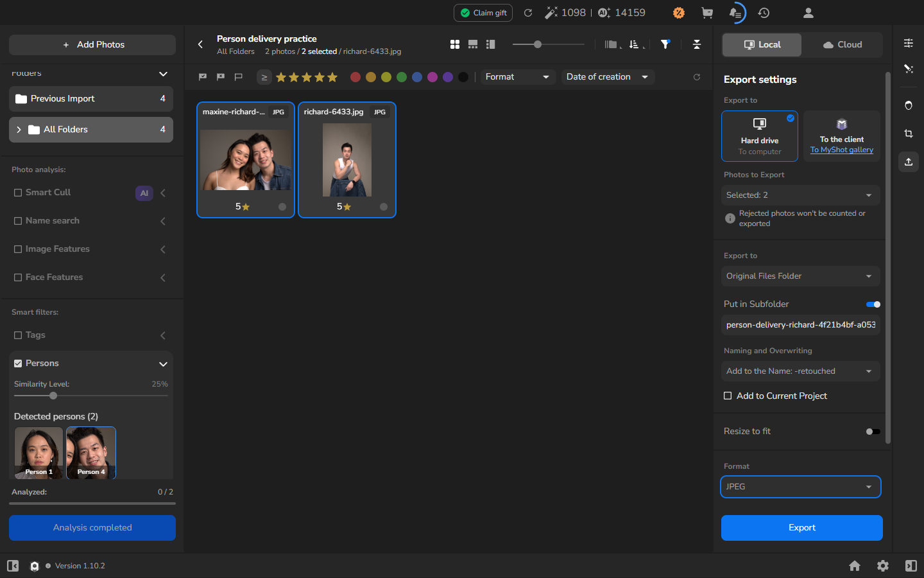Open the adjustments sliders panel icon
The image size is (924, 578).
pyautogui.click(x=909, y=43)
